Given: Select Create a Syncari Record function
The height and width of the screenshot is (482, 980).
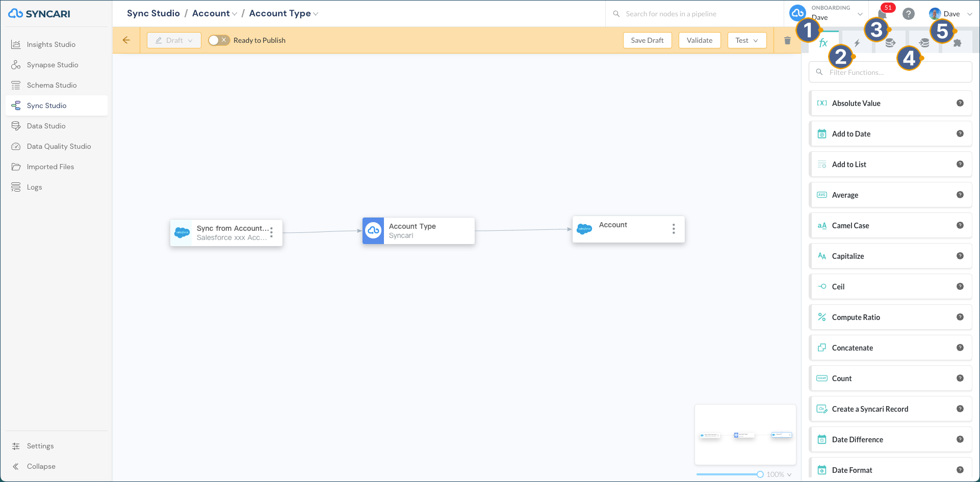Looking at the screenshot, I should [890, 409].
